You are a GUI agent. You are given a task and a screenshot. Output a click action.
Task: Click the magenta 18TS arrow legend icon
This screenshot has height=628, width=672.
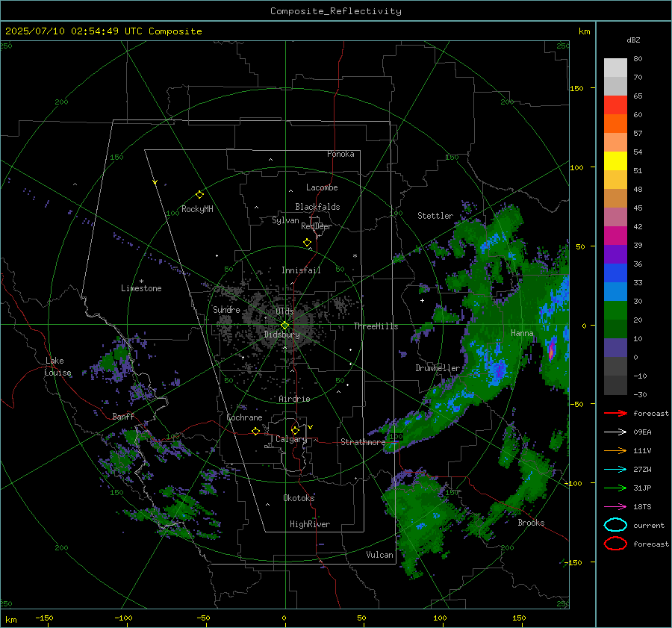pos(615,507)
